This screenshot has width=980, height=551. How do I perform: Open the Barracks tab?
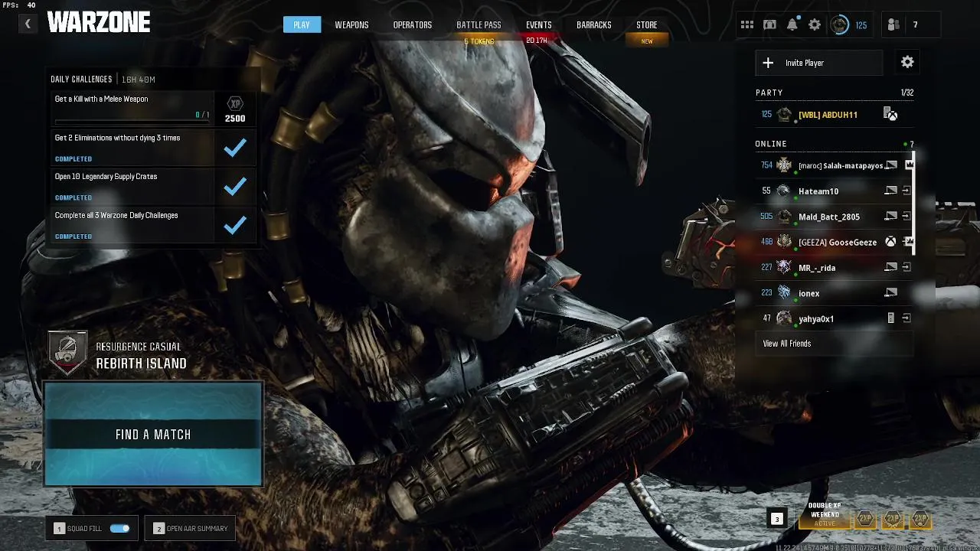point(593,25)
